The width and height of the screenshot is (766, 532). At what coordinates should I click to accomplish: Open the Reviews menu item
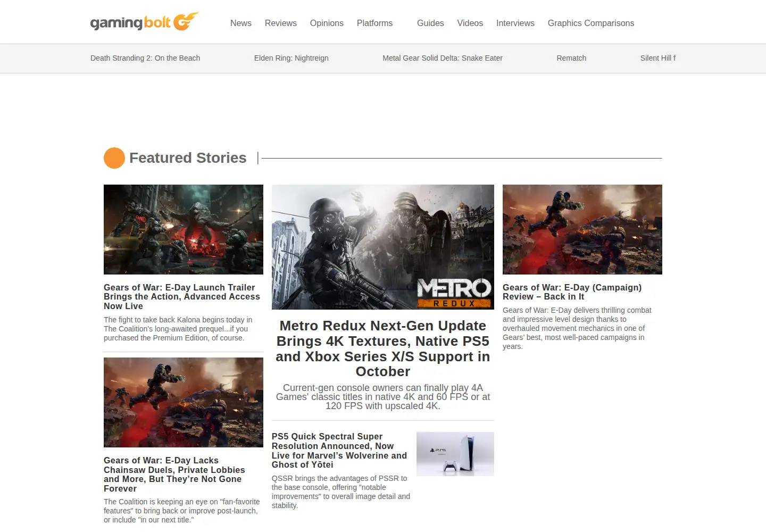click(281, 23)
